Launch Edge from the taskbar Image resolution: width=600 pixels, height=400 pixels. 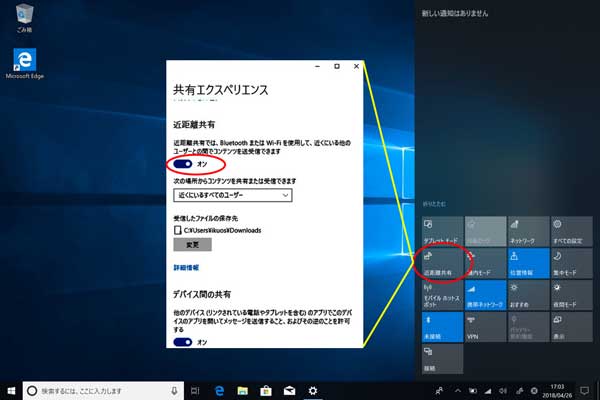click(219, 391)
